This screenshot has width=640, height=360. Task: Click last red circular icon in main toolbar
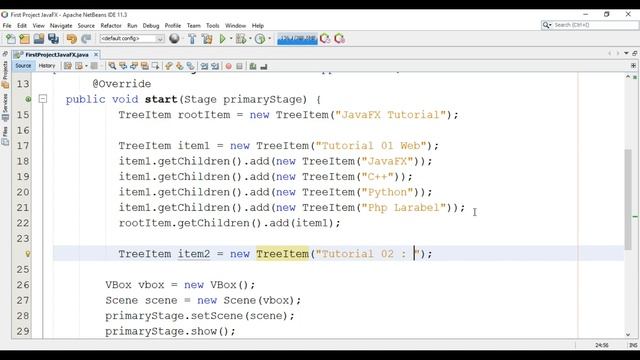point(340,39)
